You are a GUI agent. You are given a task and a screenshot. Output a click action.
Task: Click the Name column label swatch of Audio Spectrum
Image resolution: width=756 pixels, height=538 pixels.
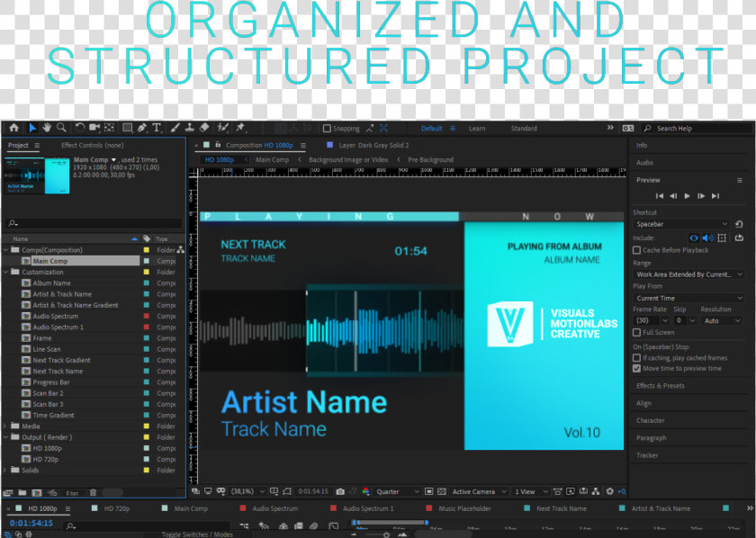(146, 317)
